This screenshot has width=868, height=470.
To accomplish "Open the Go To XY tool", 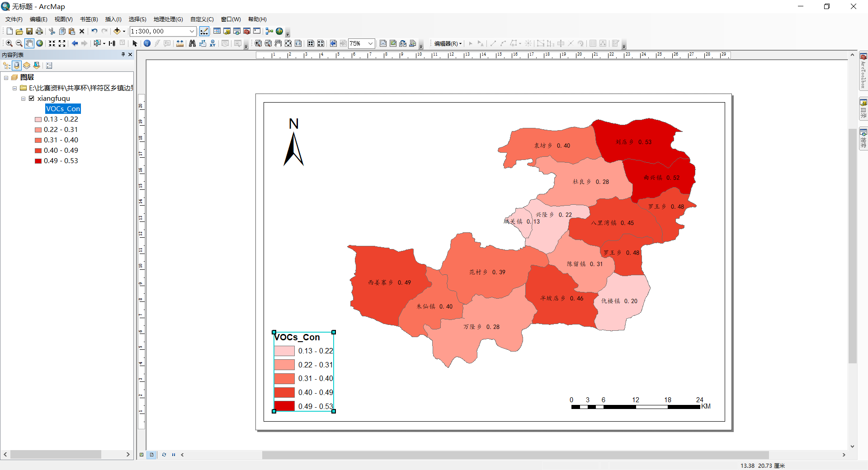I will pos(212,44).
